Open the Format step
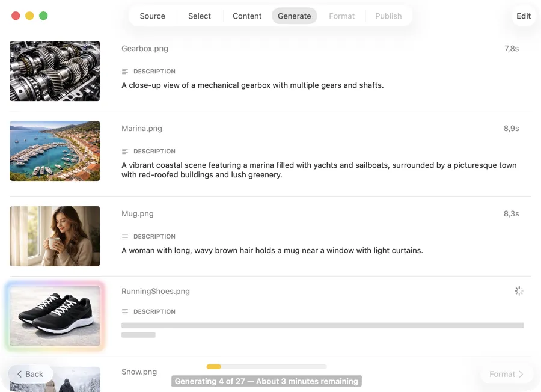This screenshot has width=541, height=392. point(341,16)
